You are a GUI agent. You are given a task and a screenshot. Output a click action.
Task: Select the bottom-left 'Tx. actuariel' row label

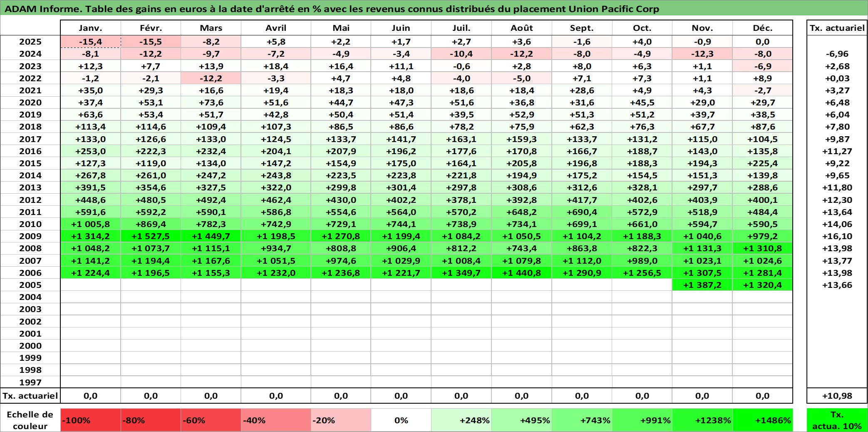click(x=30, y=396)
